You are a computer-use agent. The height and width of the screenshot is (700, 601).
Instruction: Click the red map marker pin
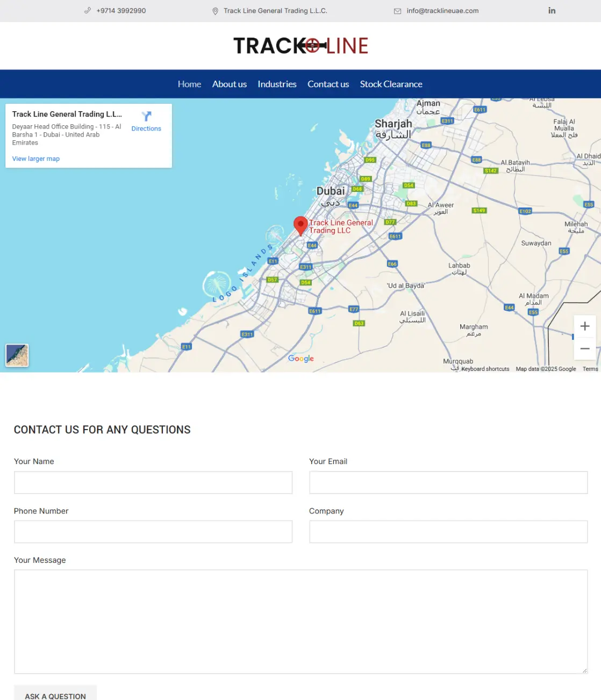pos(300,226)
